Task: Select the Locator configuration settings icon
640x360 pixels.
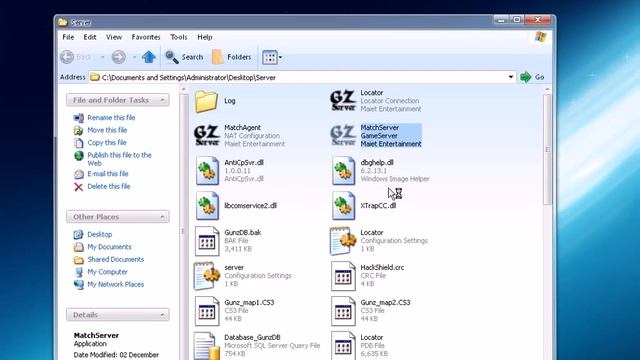Action: point(343,241)
